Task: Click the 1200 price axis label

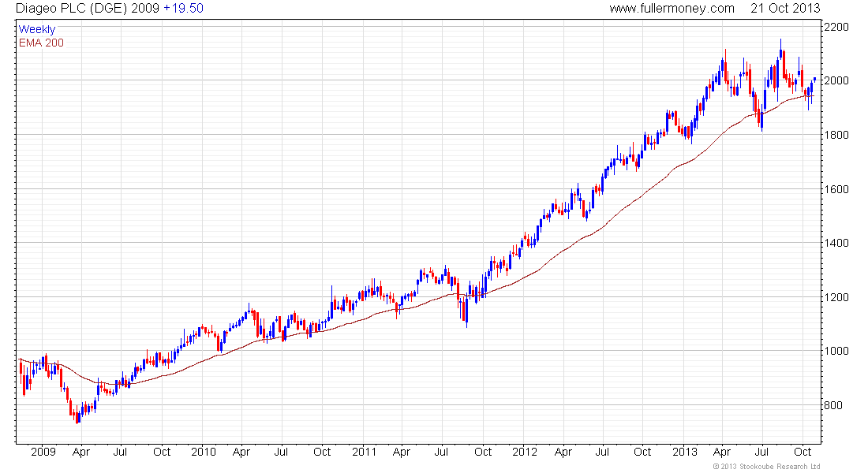Action: (x=836, y=297)
